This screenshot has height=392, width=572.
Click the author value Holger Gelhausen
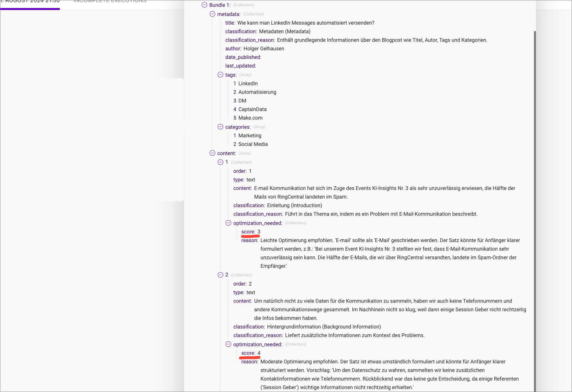(264, 49)
